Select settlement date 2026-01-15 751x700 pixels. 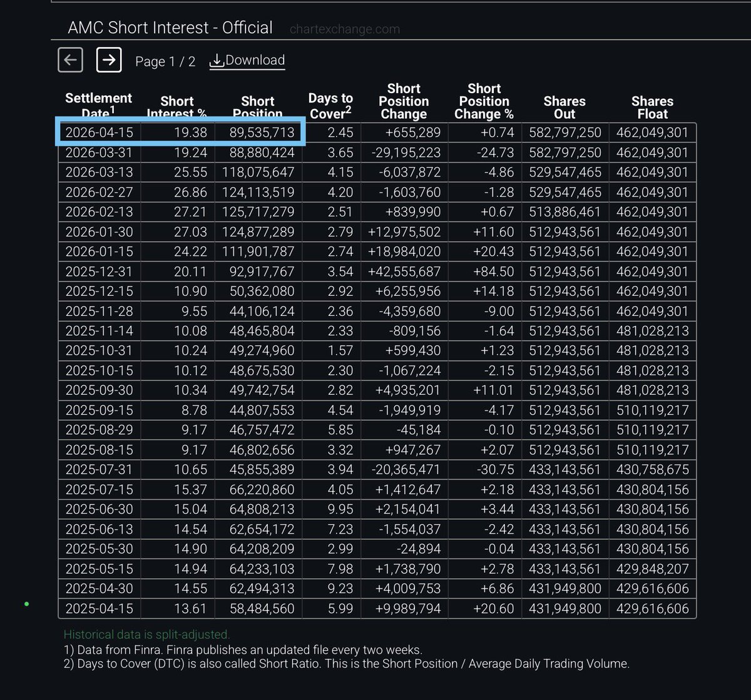click(99, 251)
